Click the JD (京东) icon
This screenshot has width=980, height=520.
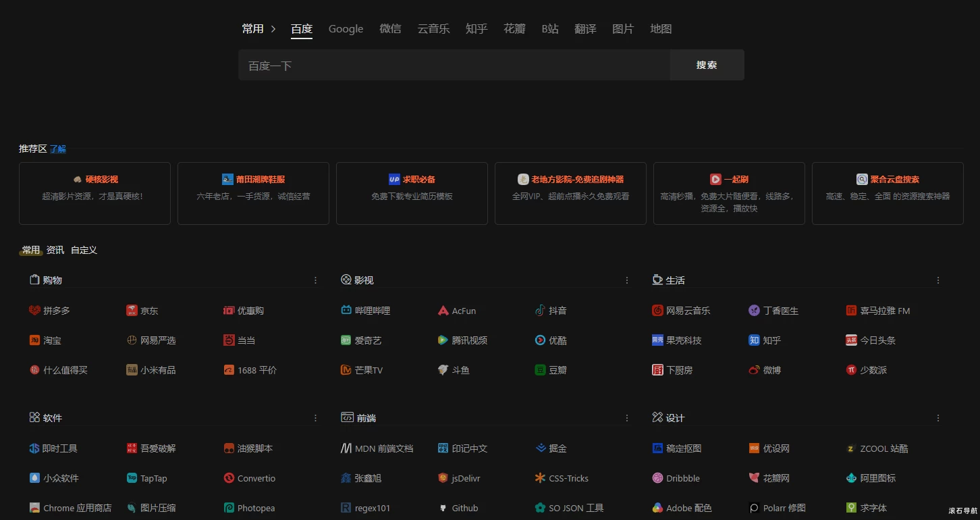click(x=132, y=311)
